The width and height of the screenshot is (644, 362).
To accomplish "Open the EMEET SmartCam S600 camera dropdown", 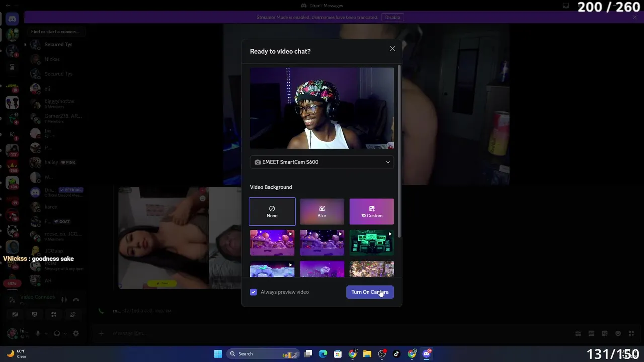I will click(322, 162).
